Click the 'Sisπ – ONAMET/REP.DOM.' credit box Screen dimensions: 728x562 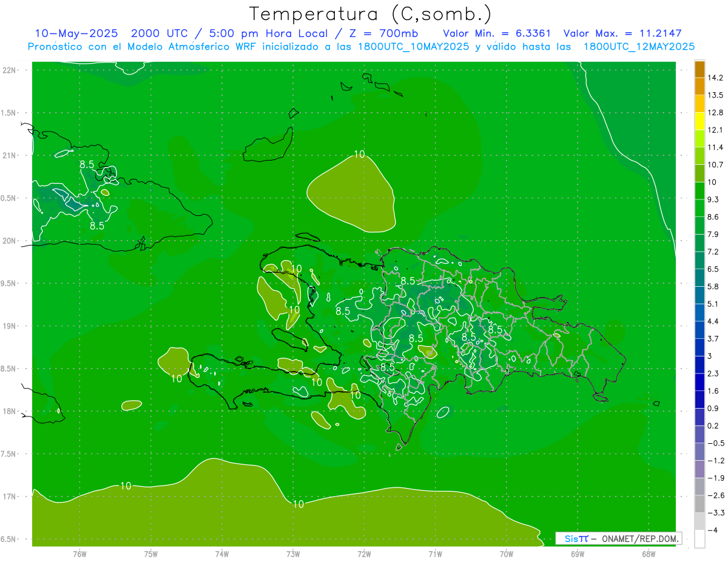pos(618,538)
